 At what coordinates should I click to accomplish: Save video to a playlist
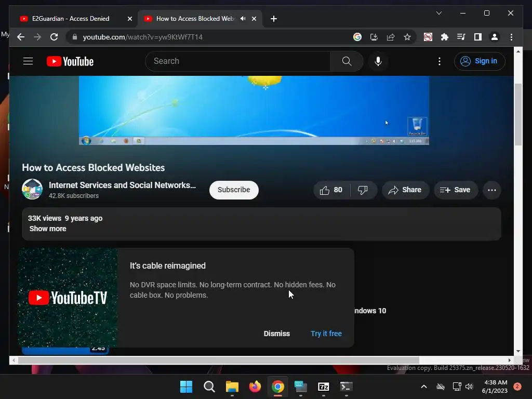click(x=456, y=190)
